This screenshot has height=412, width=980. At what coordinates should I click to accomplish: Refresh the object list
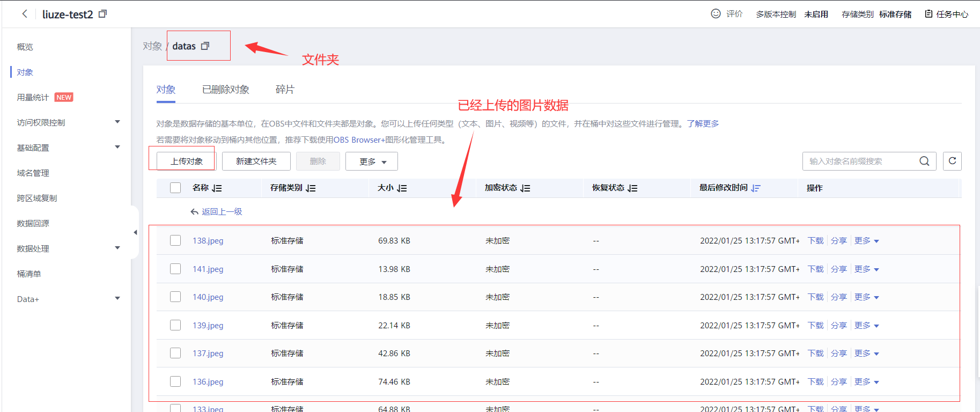coord(952,161)
